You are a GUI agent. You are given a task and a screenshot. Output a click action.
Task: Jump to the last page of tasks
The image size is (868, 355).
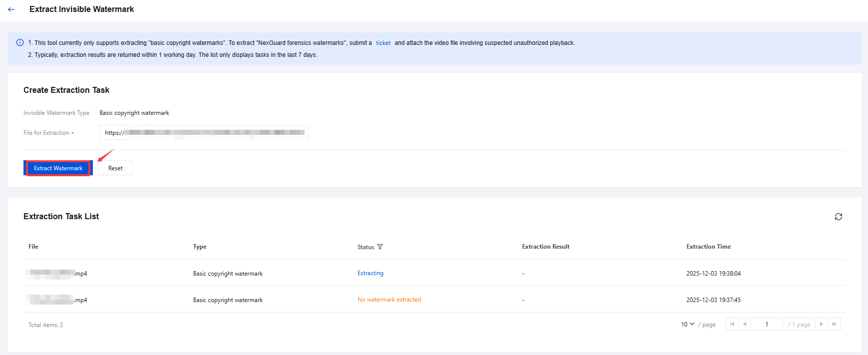tap(834, 325)
